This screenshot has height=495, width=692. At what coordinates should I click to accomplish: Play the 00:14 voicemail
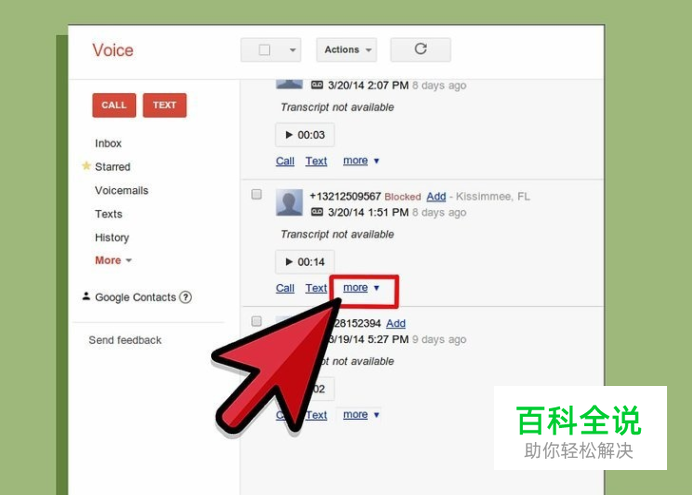(x=305, y=262)
